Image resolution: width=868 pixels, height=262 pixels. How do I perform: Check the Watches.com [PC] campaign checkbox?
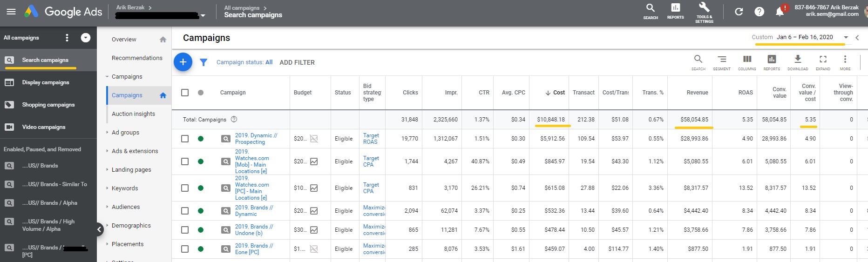pyautogui.click(x=185, y=188)
